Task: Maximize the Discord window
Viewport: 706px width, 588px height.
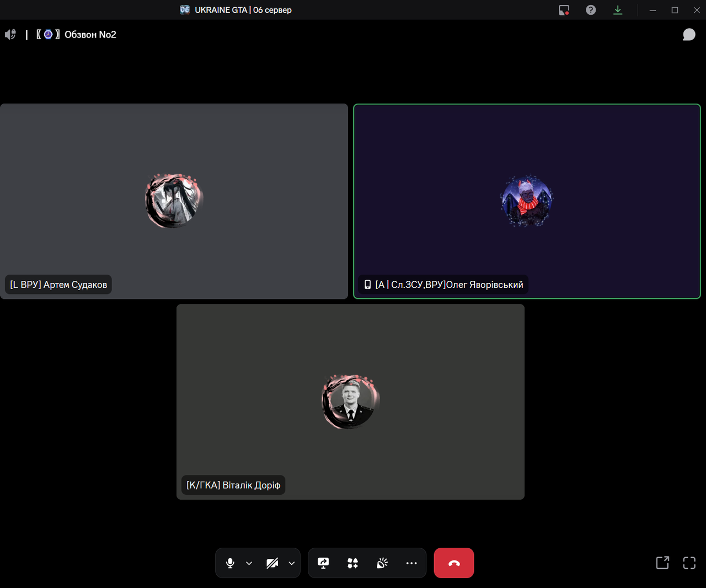Action: point(675,10)
